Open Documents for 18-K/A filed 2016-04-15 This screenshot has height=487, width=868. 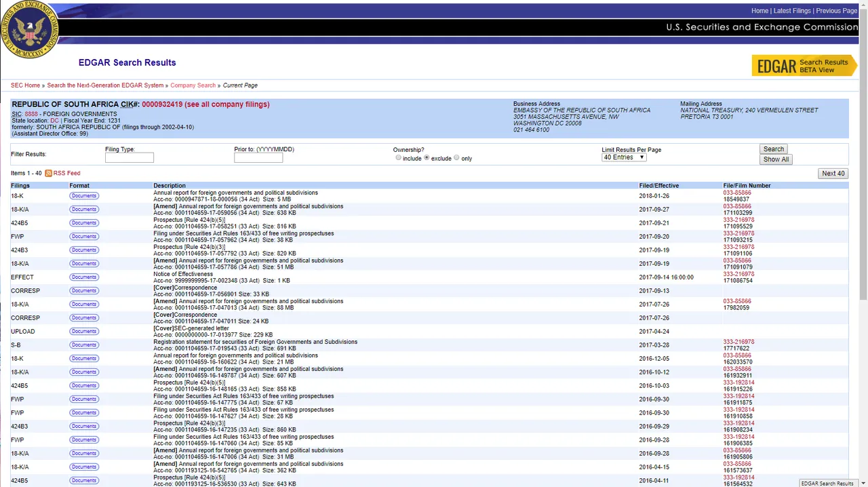coord(83,467)
